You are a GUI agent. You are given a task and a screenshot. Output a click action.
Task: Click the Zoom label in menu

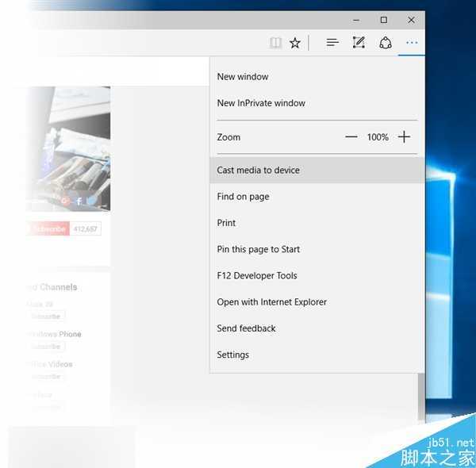pos(228,137)
